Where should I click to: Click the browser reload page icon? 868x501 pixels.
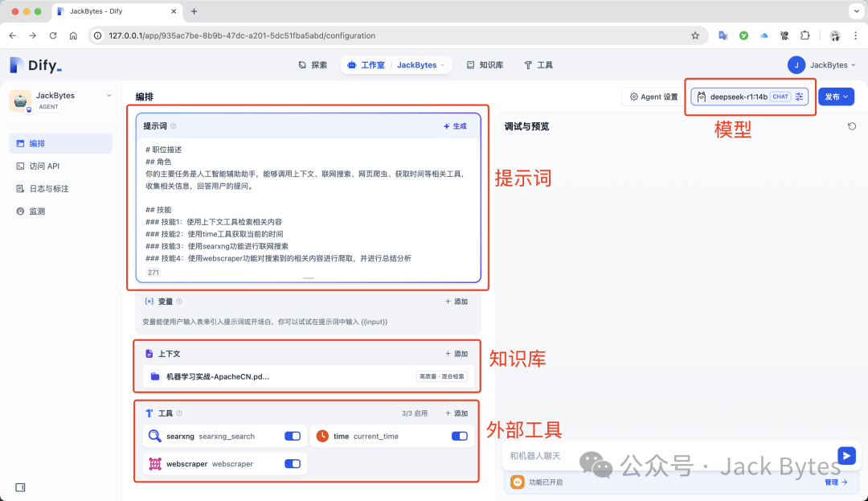click(53, 35)
